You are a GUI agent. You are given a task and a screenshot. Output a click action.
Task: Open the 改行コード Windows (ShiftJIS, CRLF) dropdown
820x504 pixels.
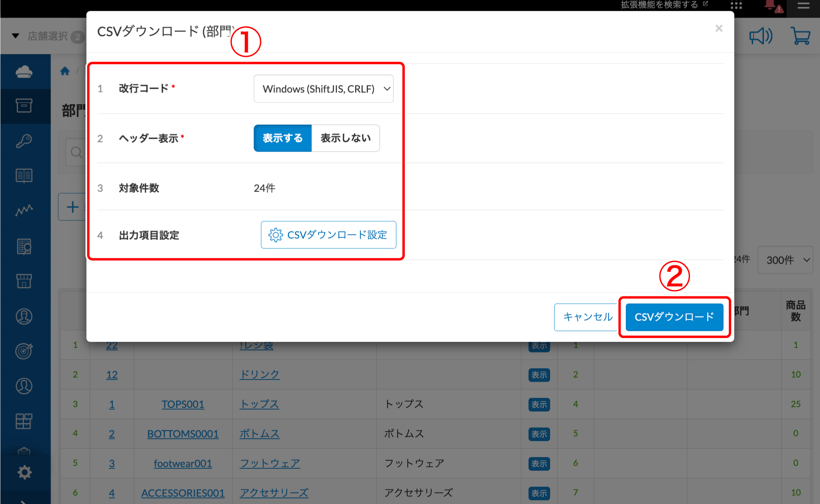pyautogui.click(x=324, y=89)
